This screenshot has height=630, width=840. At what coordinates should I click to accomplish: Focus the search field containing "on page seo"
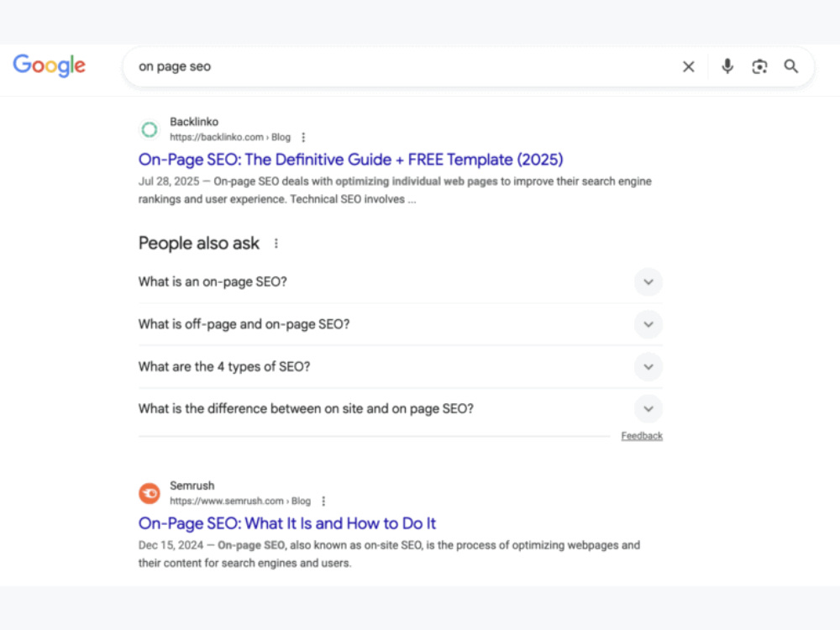point(402,66)
